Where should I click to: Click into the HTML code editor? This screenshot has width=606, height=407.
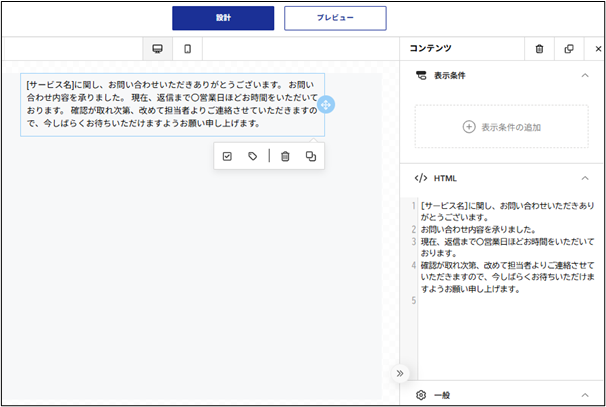(506, 288)
